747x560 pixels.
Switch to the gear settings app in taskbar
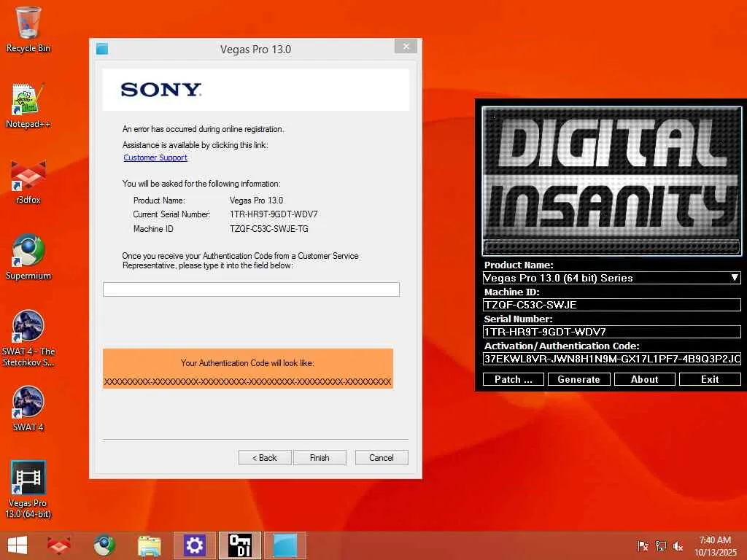pyautogui.click(x=194, y=545)
